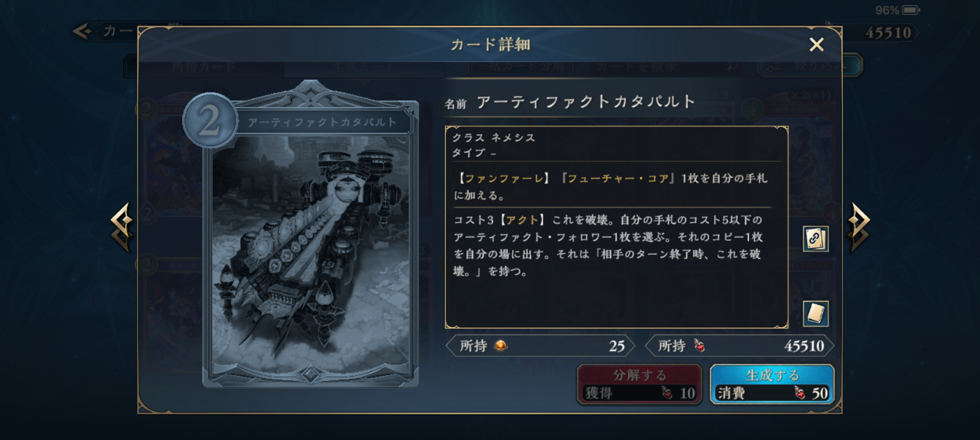Click the 生成する create button
This screenshot has width=980, height=440.
pyautogui.click(x=772, y=384)
